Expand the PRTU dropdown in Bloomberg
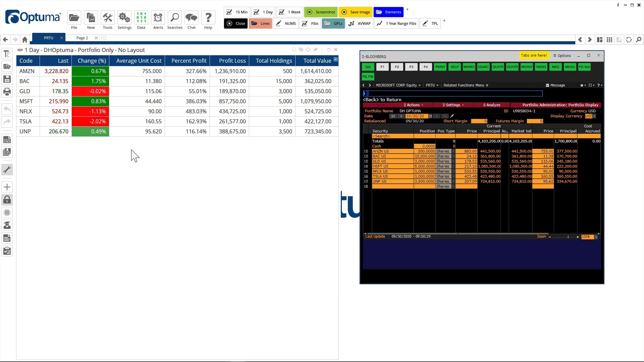 coord(432,85)
